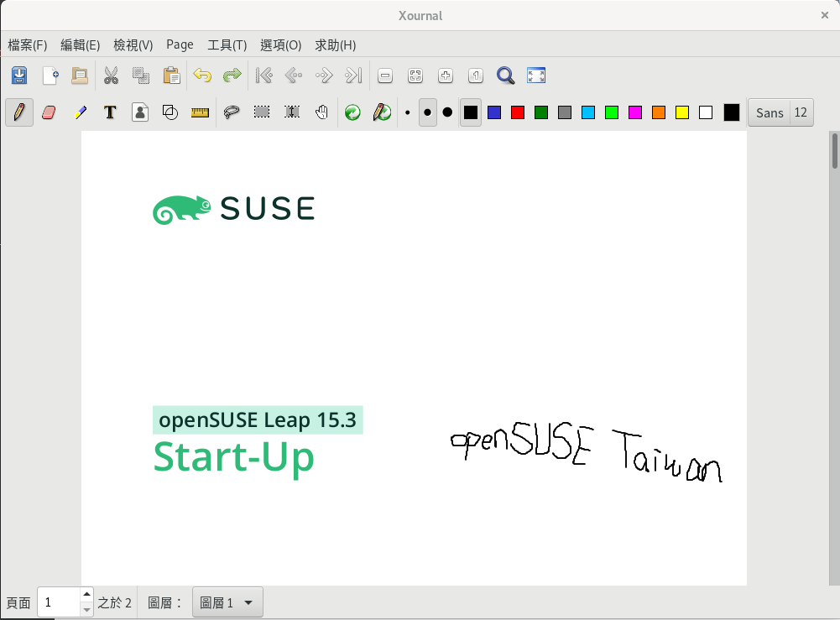Screen dimensions: 840x620
Task: Click the Copy icon
Action: (141, 76)
